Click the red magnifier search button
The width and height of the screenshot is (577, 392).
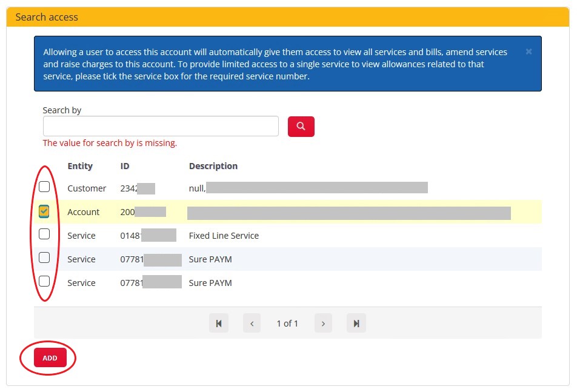[301, 127]
